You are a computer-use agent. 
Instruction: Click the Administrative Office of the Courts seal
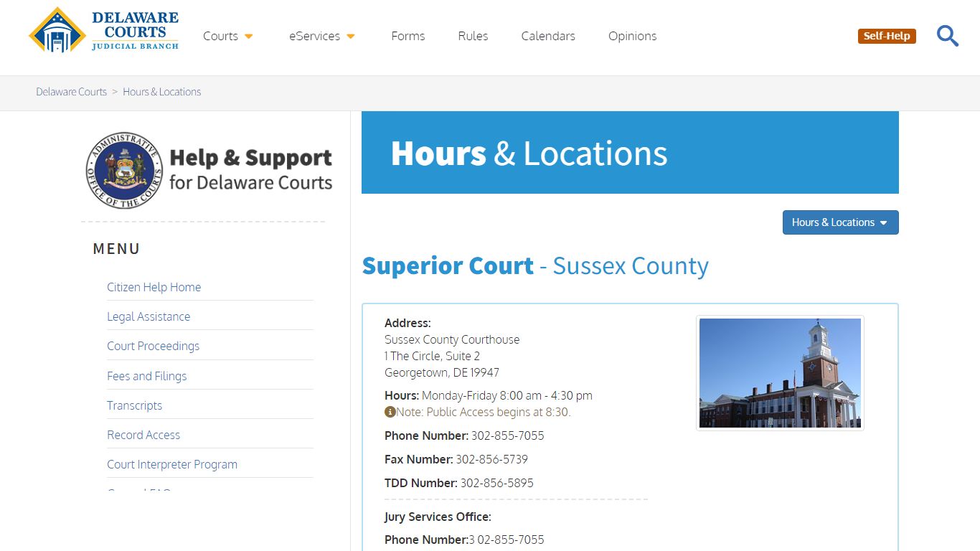pyautogui.click(x=124, y=170)
